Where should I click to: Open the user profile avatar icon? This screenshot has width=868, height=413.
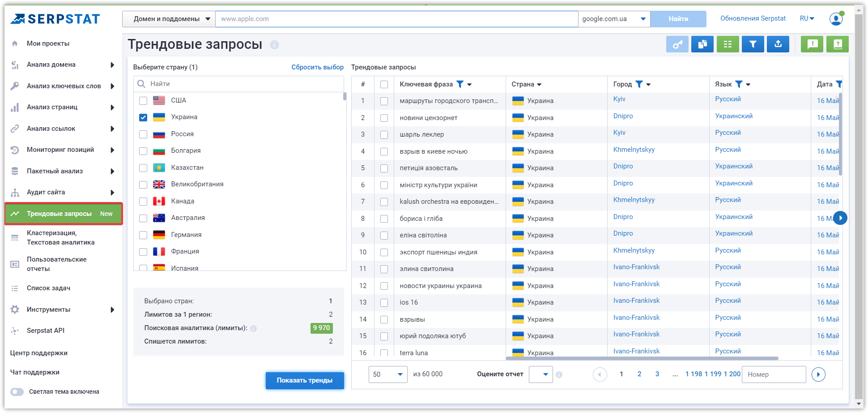[x=836, y=19]
